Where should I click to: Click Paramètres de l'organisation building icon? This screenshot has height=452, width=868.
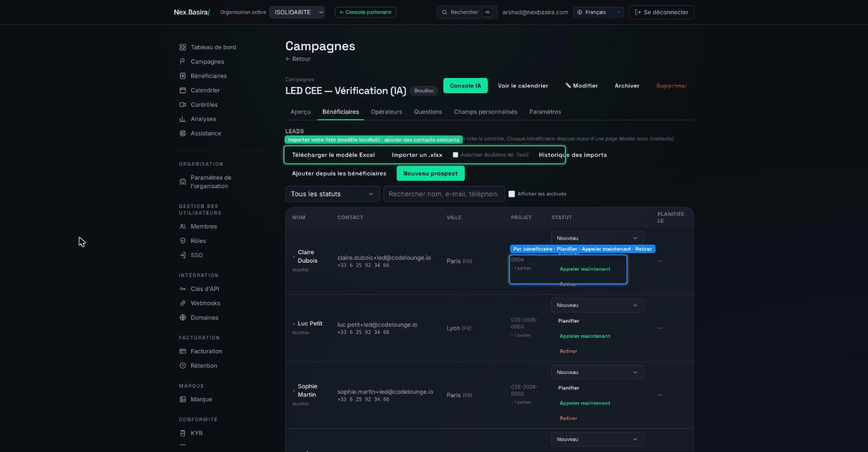coord(183,182)
